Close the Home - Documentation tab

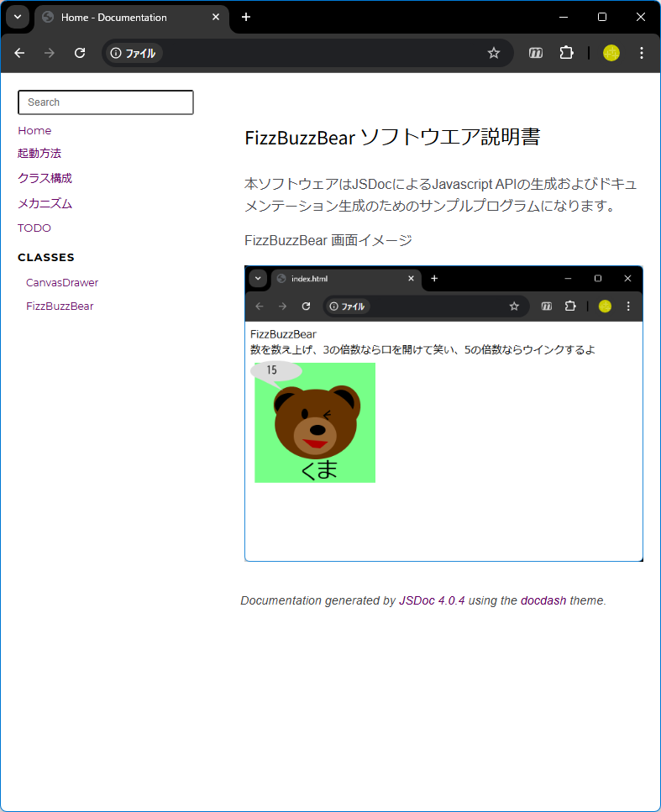[x=216, y=17]
